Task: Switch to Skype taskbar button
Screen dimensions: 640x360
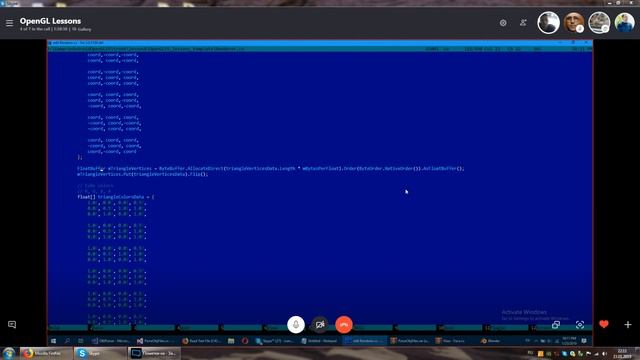Action: pos(100,353)
